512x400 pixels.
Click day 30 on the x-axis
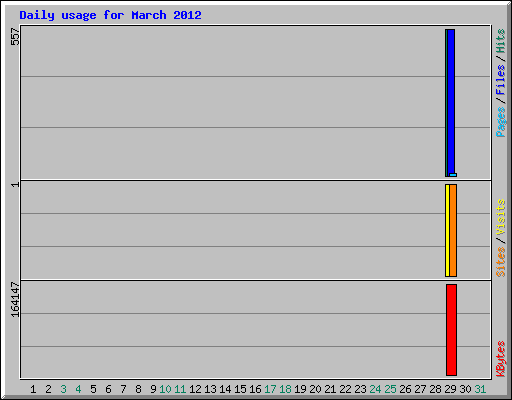pyautogui.click(x=466, y=389)
